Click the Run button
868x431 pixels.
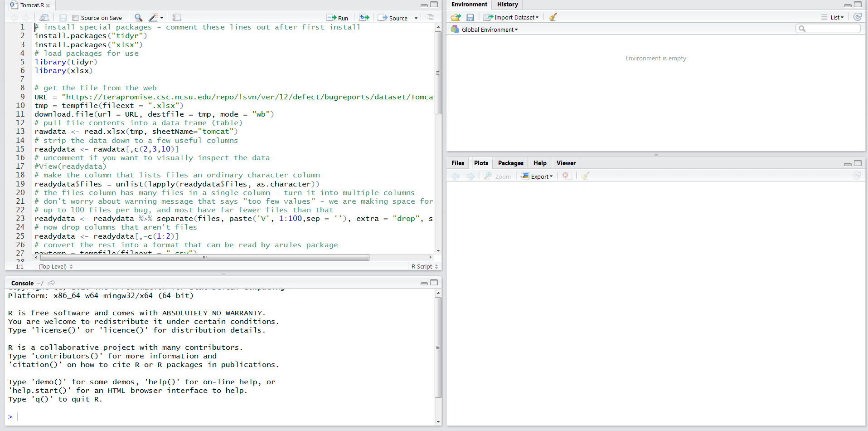pyautogui.click(x=338, y=18)
